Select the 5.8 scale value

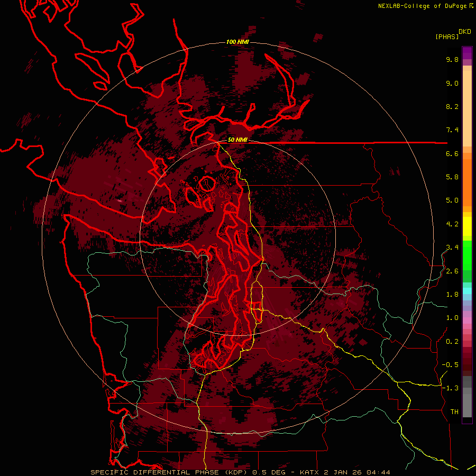[452, 177]
